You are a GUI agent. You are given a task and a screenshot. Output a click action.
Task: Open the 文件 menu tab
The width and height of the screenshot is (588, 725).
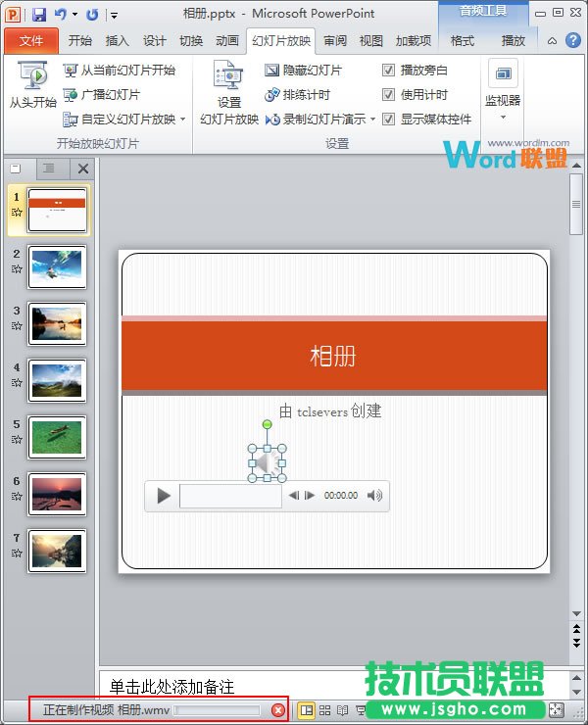coord(31,41)
